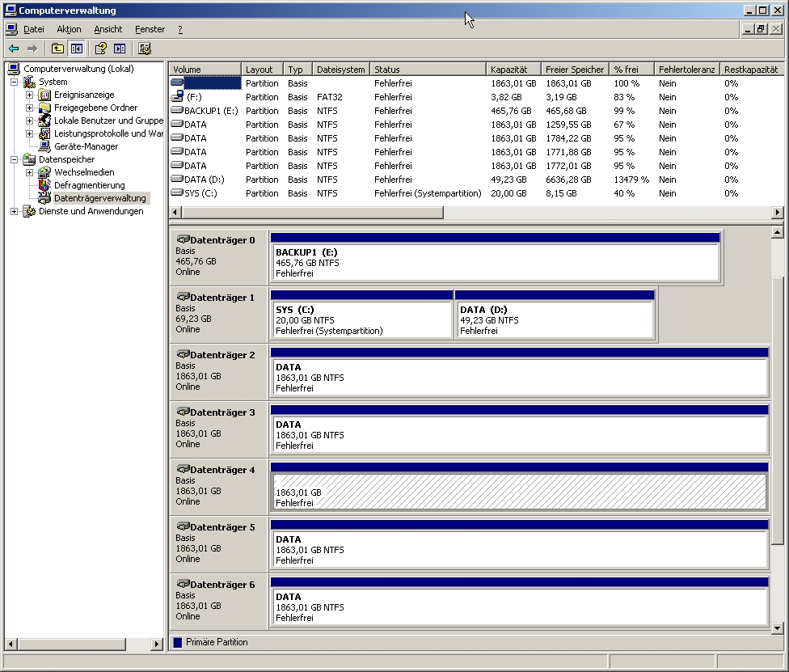Click the Datenträger 5 disk icon
This screenshot has width=789, height=672.
(183, 526)
